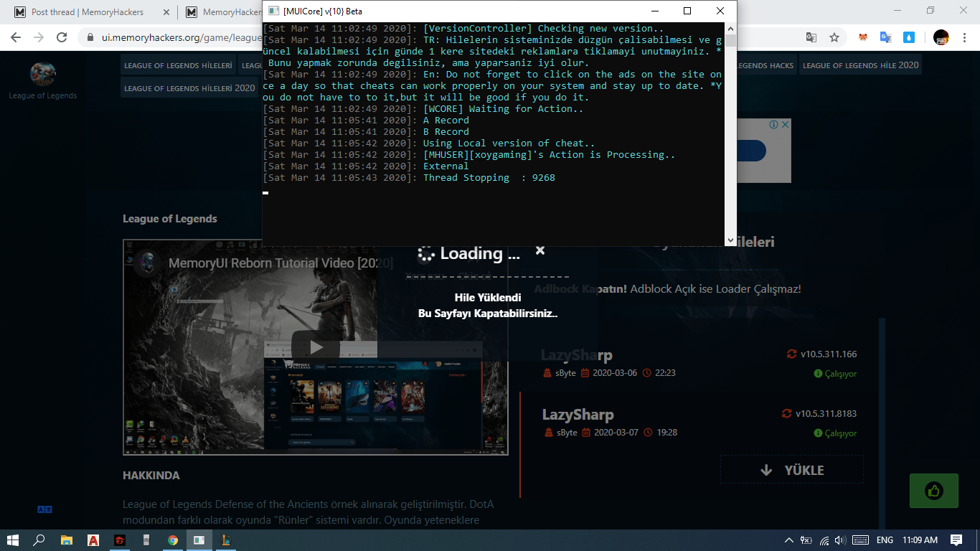Click the YÜKLE download button
Screen dimensions: 980x551
pos(792,470)
